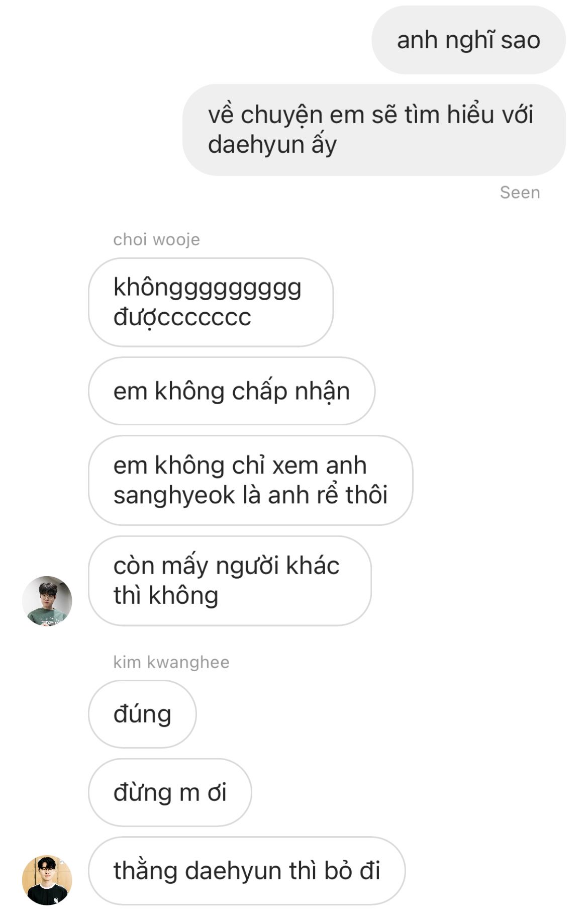Select the message 'đúng'
The image size is (588, 914).
click(142, 714)
